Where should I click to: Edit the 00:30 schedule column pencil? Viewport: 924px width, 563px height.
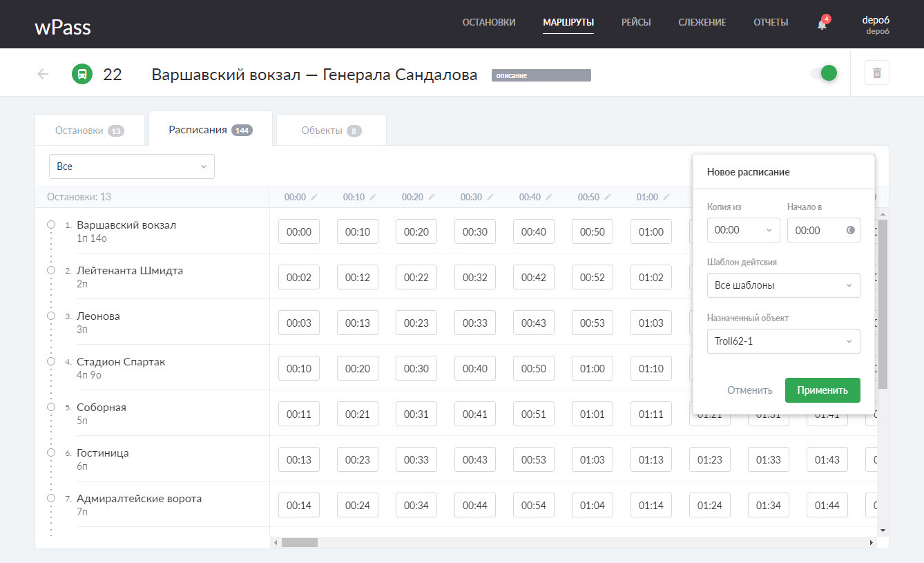pos(491,198)
